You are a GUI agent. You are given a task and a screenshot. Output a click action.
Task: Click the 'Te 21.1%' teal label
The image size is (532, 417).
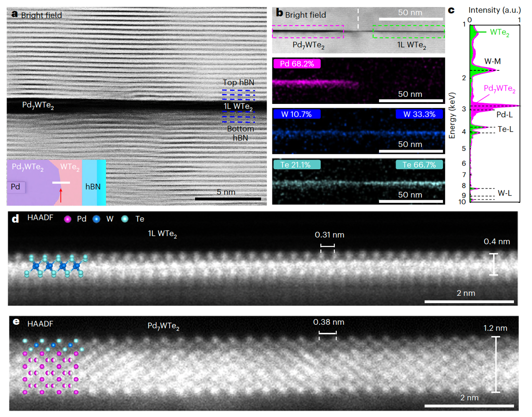pyautogui.click(x=296, y=165)
